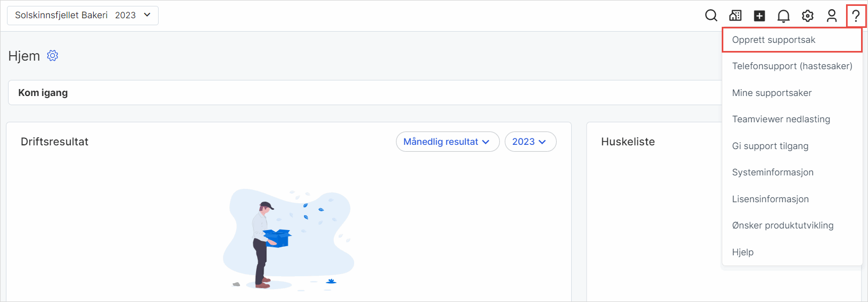Image resolution: width=868 pixels, height=302 pixels.
Task: Open the company overview building icon
Action: [x=735, y=16]
